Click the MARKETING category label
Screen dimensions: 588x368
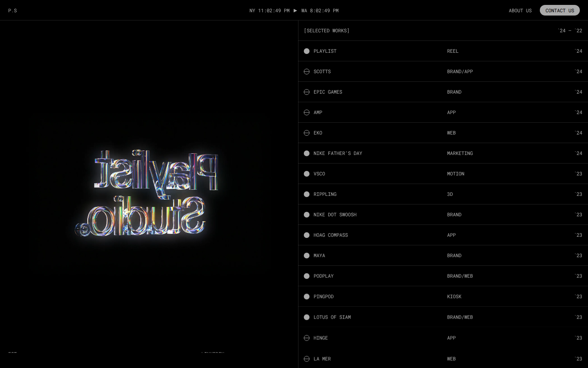(460, 153)
